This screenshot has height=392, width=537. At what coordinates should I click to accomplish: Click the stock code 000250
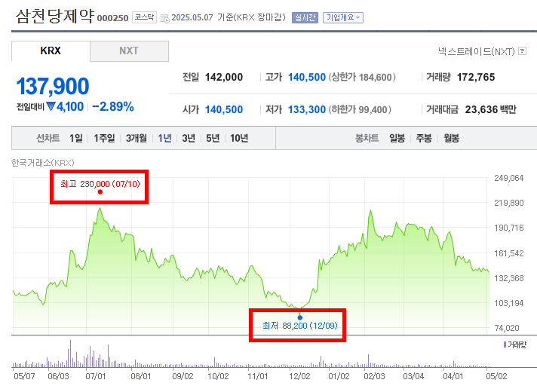(x=112, y=18)
